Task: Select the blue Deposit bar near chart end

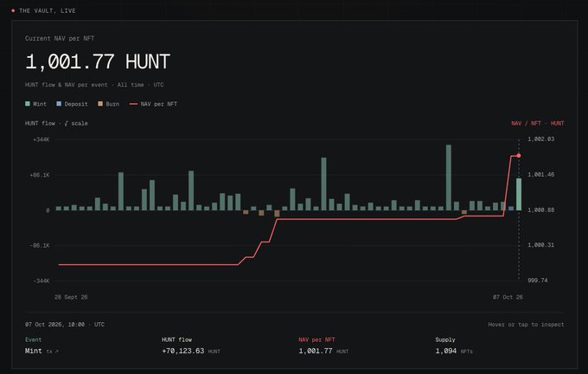Action: pyautogui.click(x=511, y=208)
